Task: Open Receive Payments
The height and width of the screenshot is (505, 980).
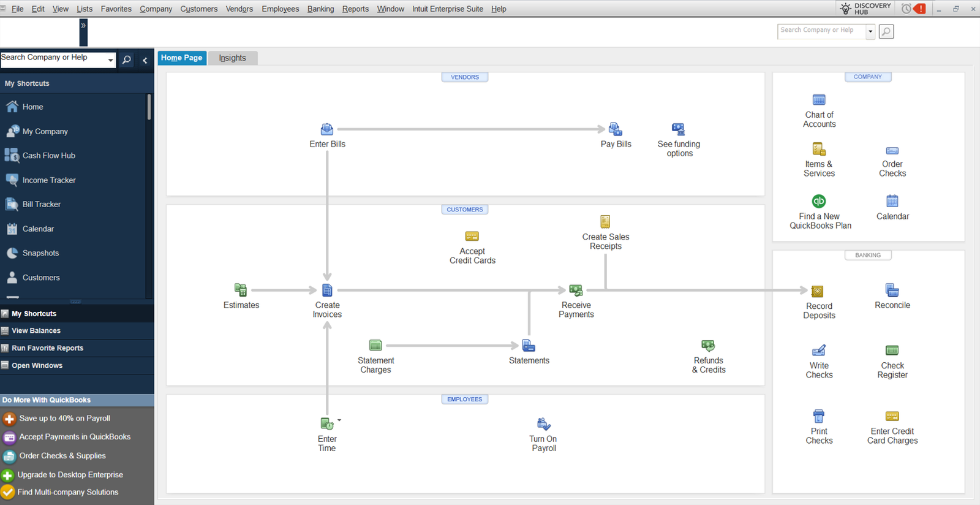Action: point(576,290)
